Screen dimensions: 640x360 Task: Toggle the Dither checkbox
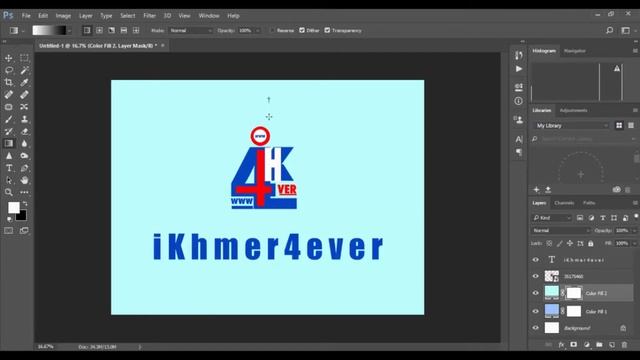302,30
